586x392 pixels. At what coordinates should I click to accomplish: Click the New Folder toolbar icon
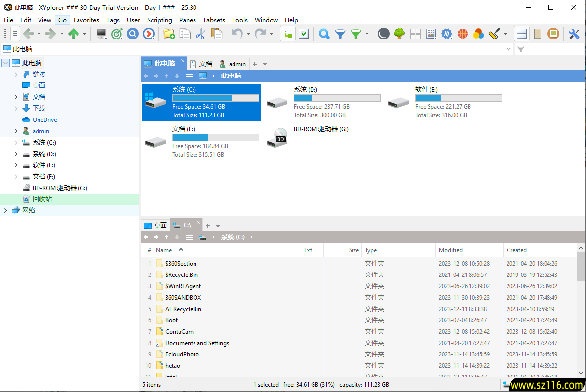click(169, 34)
